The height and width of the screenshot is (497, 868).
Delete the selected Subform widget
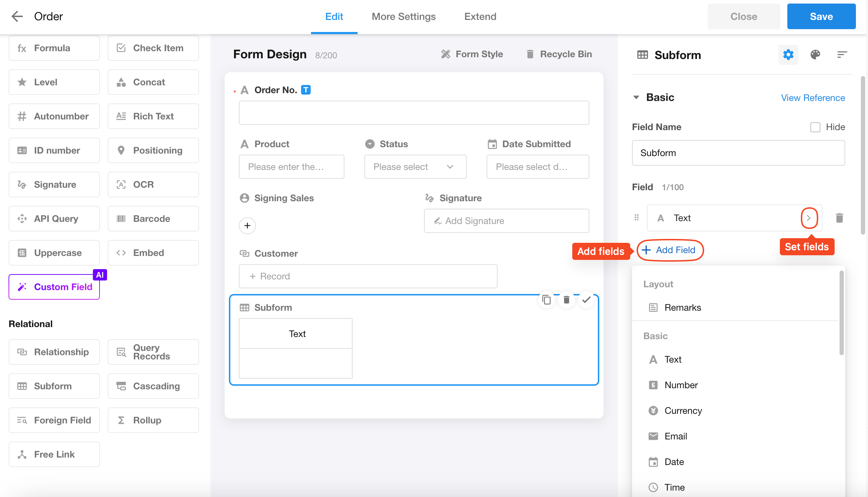tap(566, 300)
